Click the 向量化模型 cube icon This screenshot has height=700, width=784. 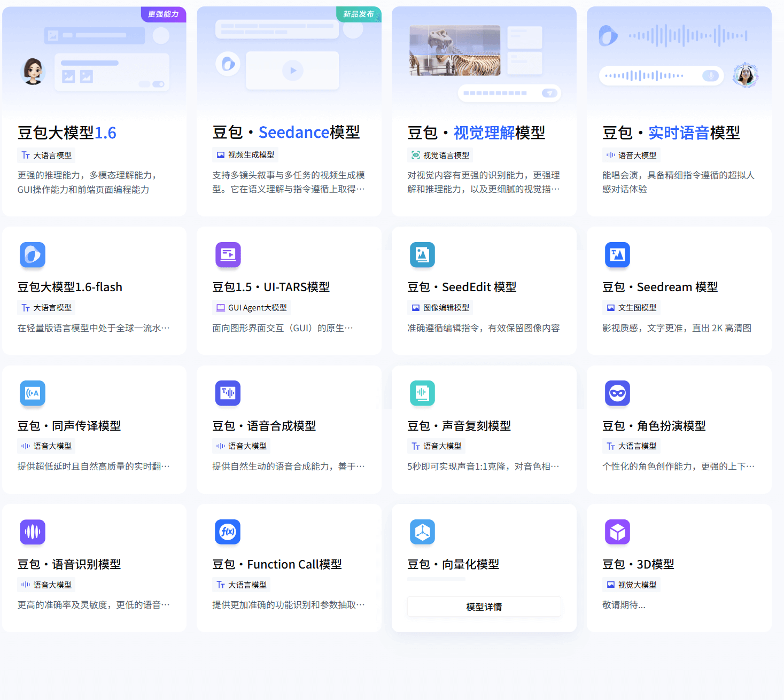tap(422, 532)
